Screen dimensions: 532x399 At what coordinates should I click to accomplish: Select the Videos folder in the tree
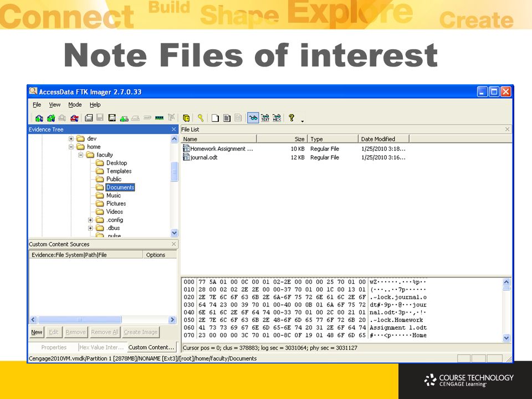[114, 212]
